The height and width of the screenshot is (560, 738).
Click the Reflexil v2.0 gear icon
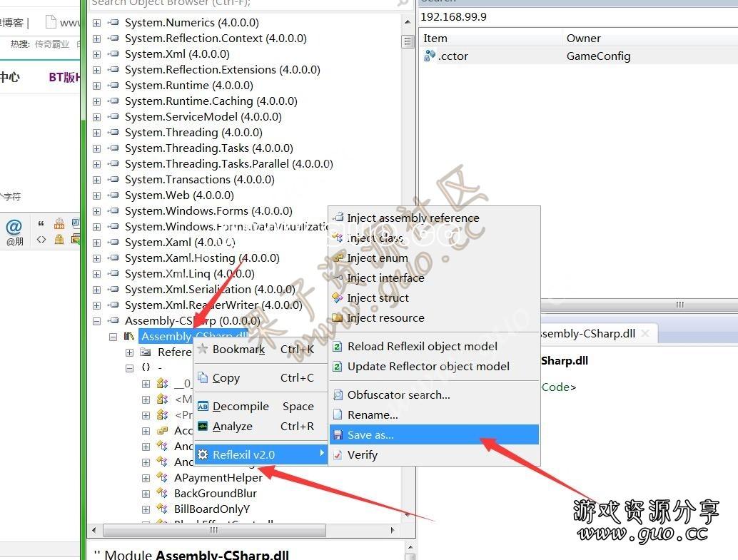point(203,454)
